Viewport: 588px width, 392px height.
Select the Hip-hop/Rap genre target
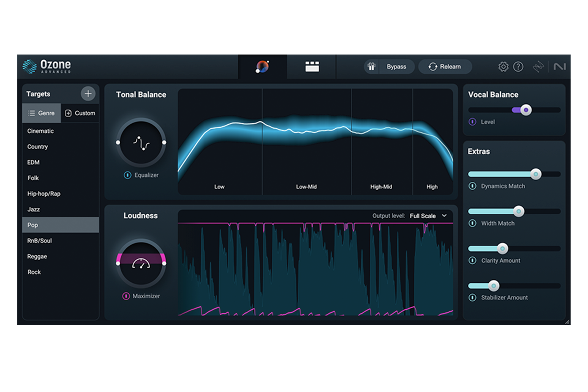pos(61,194)
